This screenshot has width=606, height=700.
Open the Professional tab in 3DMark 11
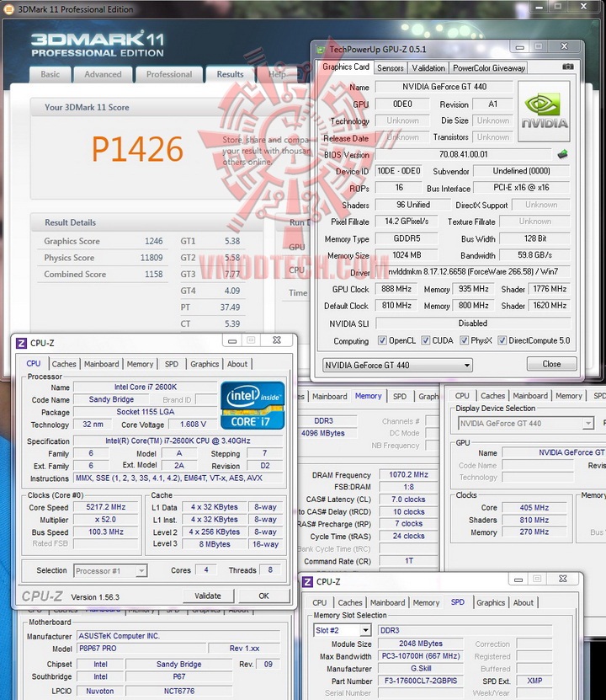169,75
